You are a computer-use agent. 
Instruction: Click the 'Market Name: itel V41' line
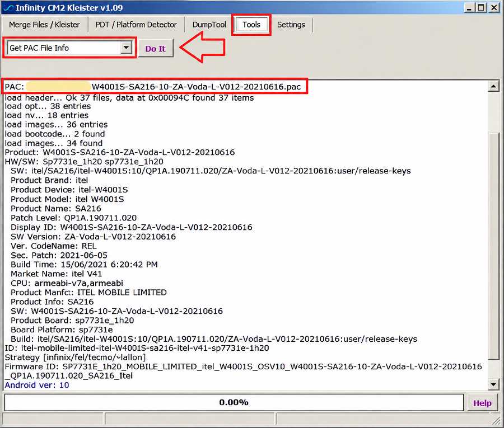click(56, 274)
